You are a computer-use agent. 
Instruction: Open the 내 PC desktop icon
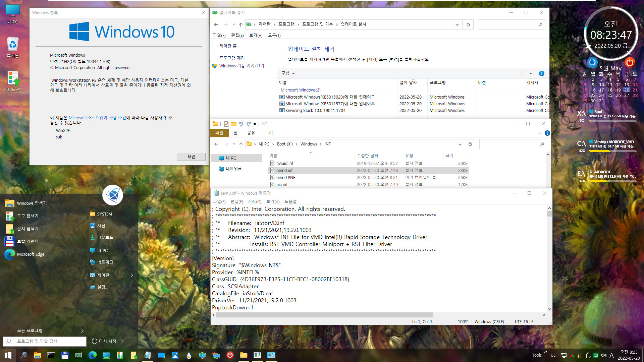13,14
